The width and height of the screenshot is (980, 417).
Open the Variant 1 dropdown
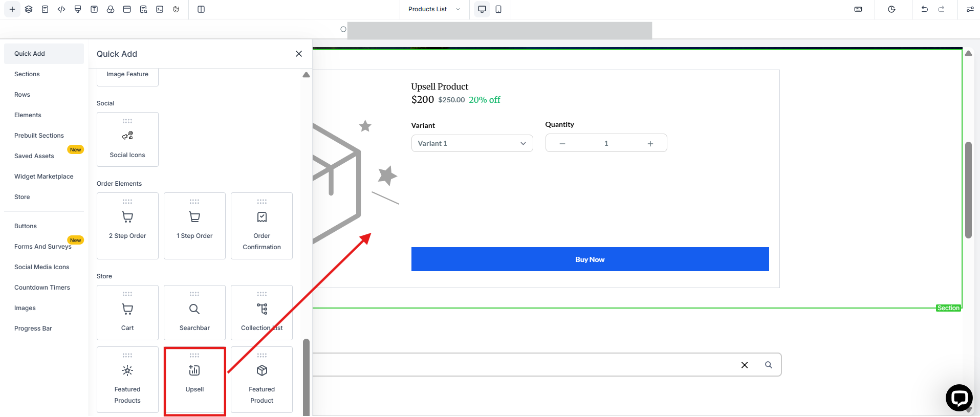coord(472,143)
